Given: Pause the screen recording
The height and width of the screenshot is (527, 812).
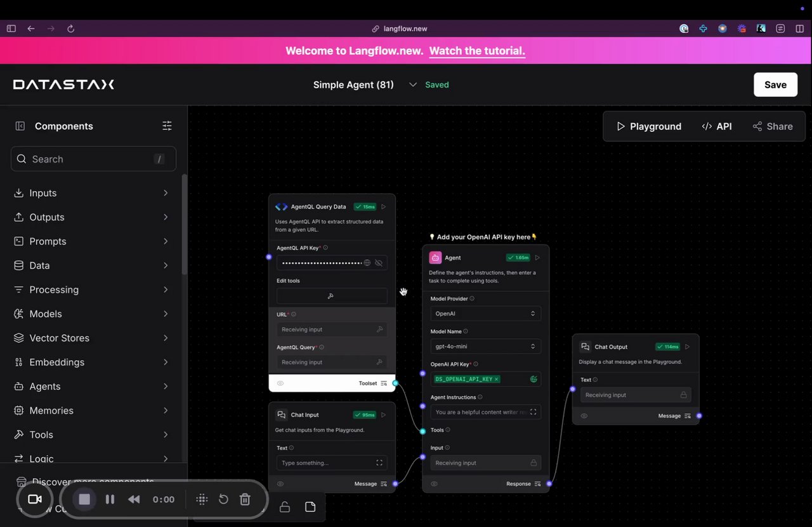Looking at the screenshot, I should click(110, 499).
